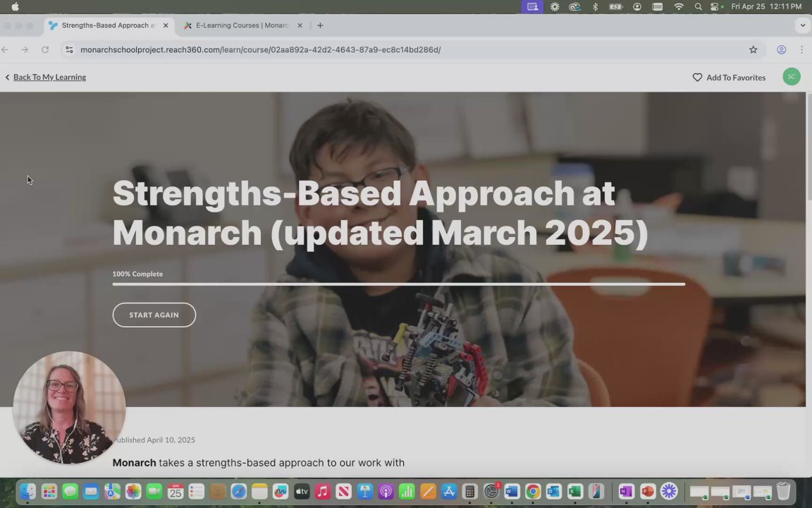Open Finder from the Dock
The height and width of the screenshot is (508, 812).
(28, 491)
